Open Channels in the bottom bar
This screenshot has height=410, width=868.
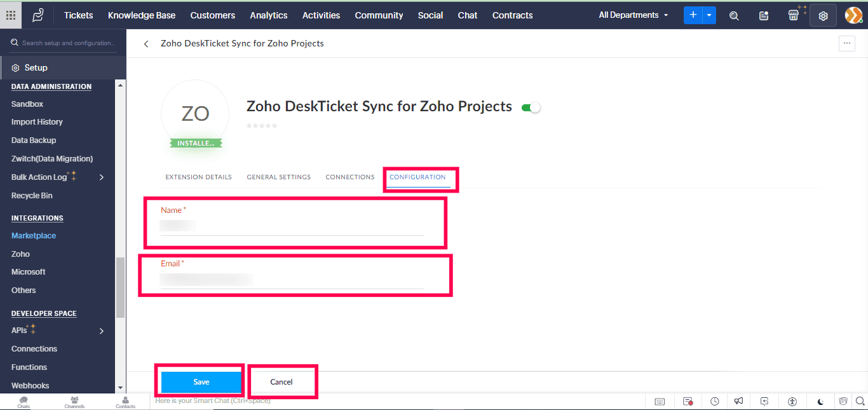(x=74, y=402)
